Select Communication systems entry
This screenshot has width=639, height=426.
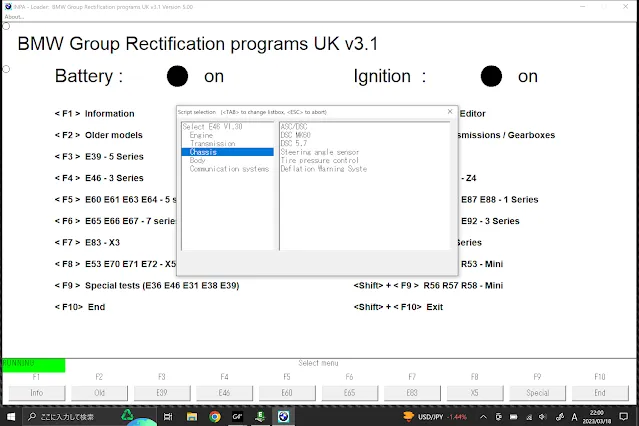(x=229, y=169)
